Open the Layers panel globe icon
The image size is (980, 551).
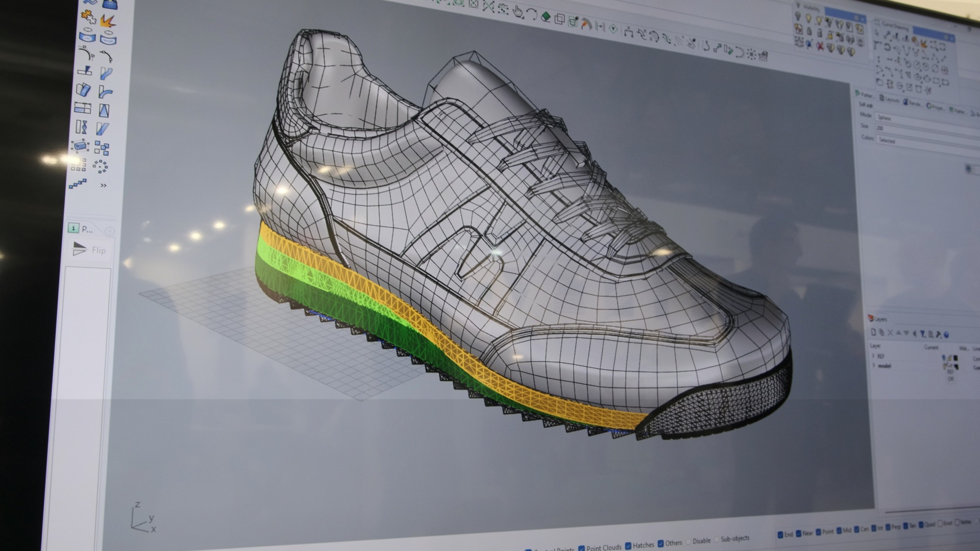(947, 335)
